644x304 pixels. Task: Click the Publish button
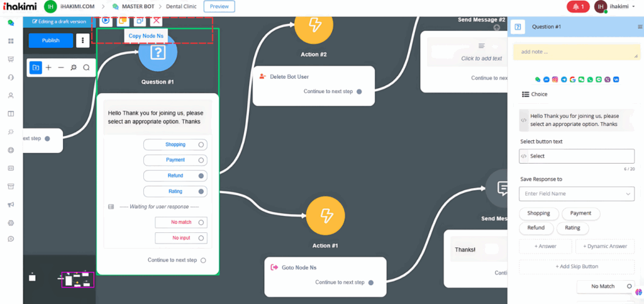coord(51,40)
